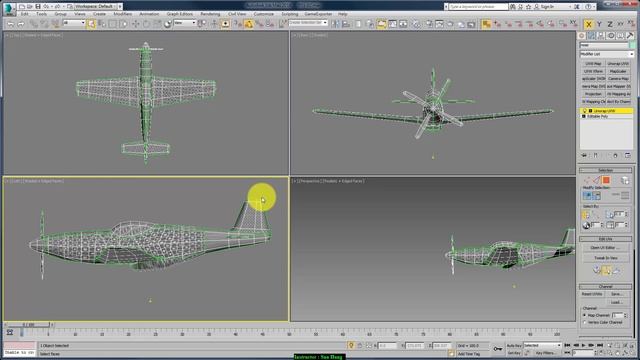This screenshot has width=640, height=360.
Task: Open the Material Editor icon
Action: (x=416, y=24)
